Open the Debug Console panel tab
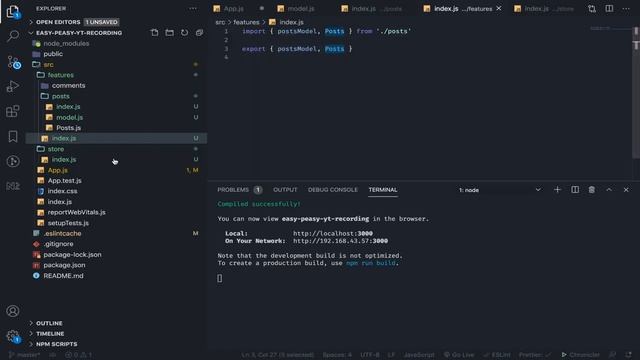Screen dimensions: 640x360 (x=333, y=190)
